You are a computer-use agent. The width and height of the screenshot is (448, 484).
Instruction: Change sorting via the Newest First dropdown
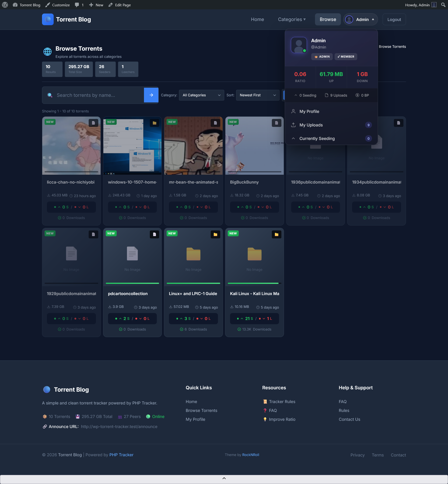tap(257, 95)
